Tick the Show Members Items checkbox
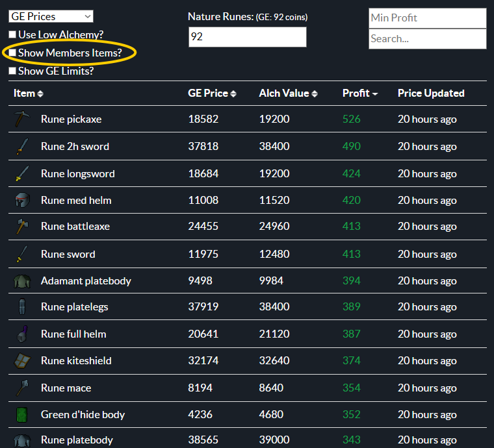The width and height of the screenshot is (494, 448). 12,53
